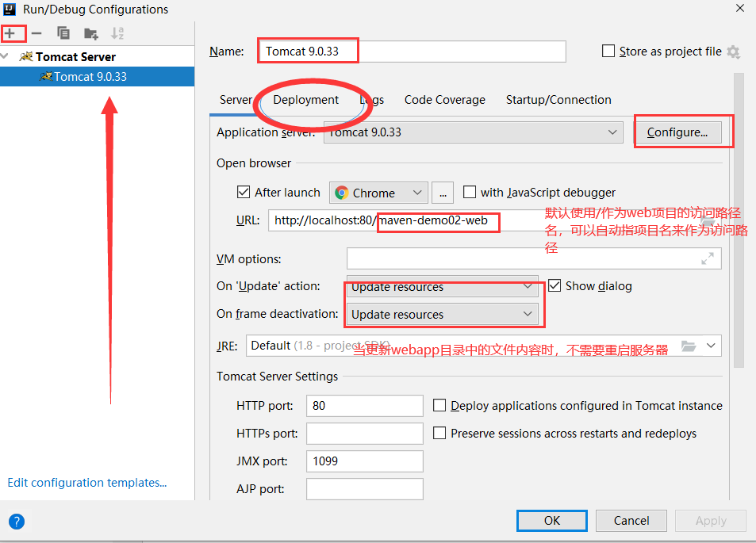Open Edit configuration templates link
Screen dimensions: 756x543
tap(87, 482)
